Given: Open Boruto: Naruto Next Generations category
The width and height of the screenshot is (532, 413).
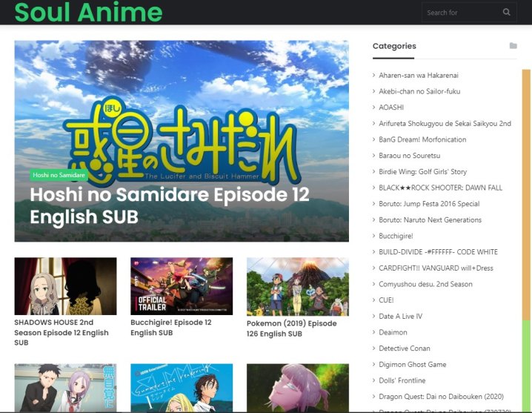Looking at the screenshot, I should [x=430, y=219].
